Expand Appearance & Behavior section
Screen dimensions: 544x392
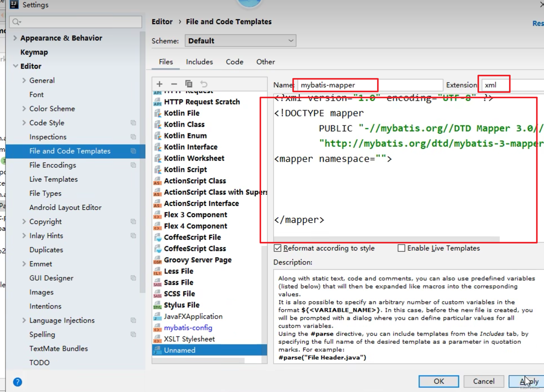point(15,38)
